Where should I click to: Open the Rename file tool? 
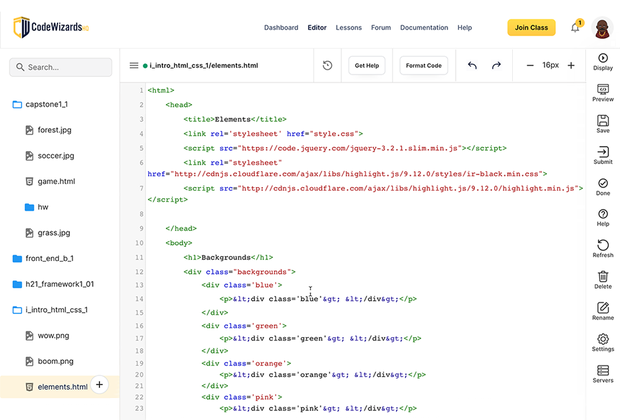(x=603, y=308)
